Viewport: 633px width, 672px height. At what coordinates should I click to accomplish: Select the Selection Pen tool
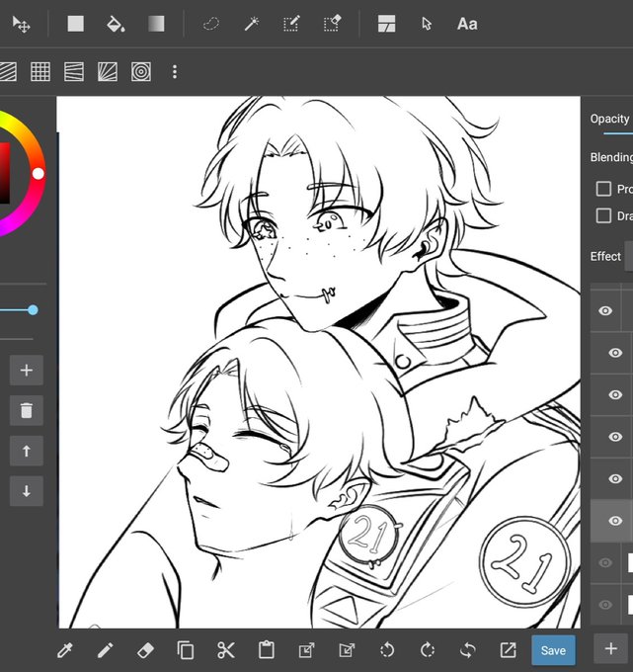[x=291, y=24]
